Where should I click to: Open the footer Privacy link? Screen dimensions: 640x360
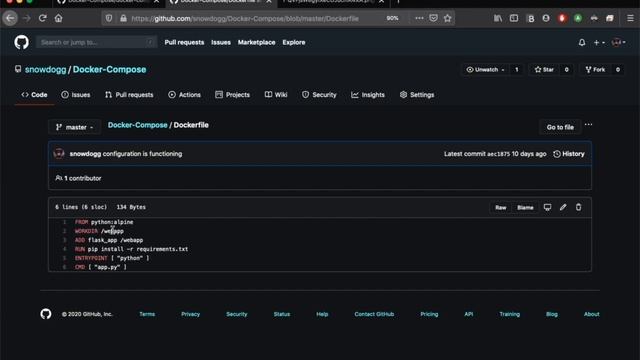click(191, 314)
